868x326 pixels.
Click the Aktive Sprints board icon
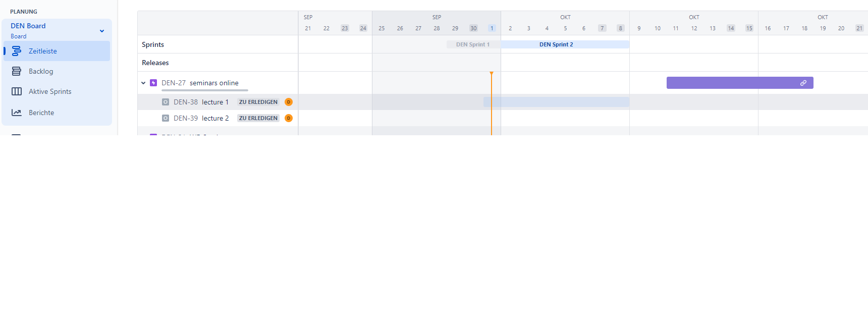click(17, 91)
